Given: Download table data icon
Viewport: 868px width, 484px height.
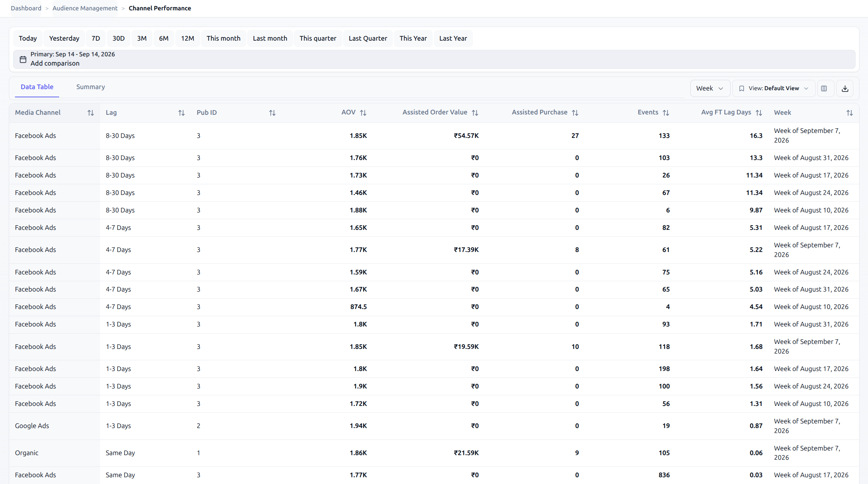Looking at the screenshot, I should coord(845,88).
